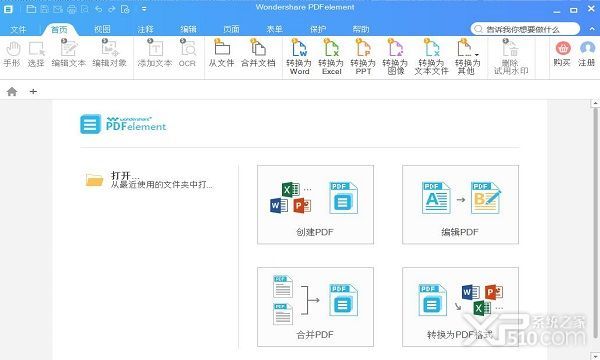Convert to Excel (转换为Excel)
This screenshot has height=360, width=600.
[331, 57]
